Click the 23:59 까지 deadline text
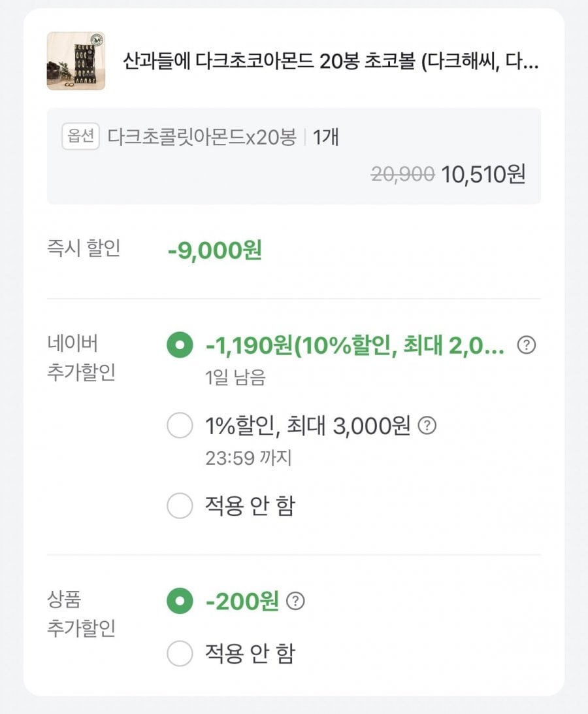Image resolution: width=588 pixels, height=714 pixels. 248,458
